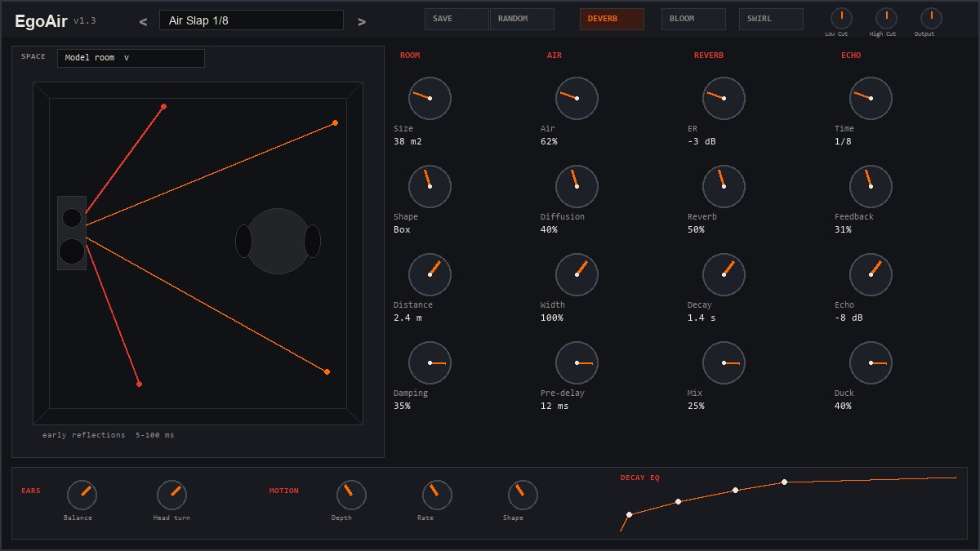Click the Width knob

click(577, 274)
